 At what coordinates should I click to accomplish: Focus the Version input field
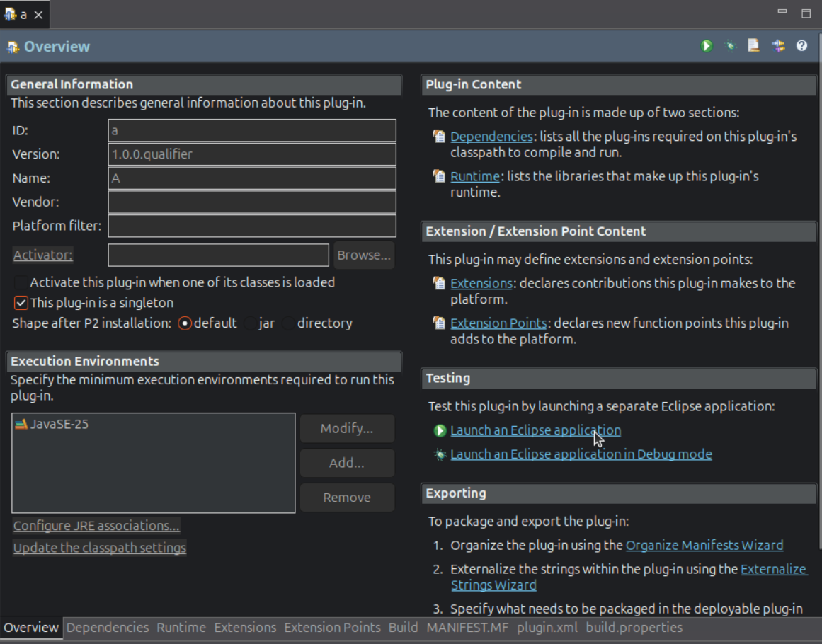coord(252,154)
